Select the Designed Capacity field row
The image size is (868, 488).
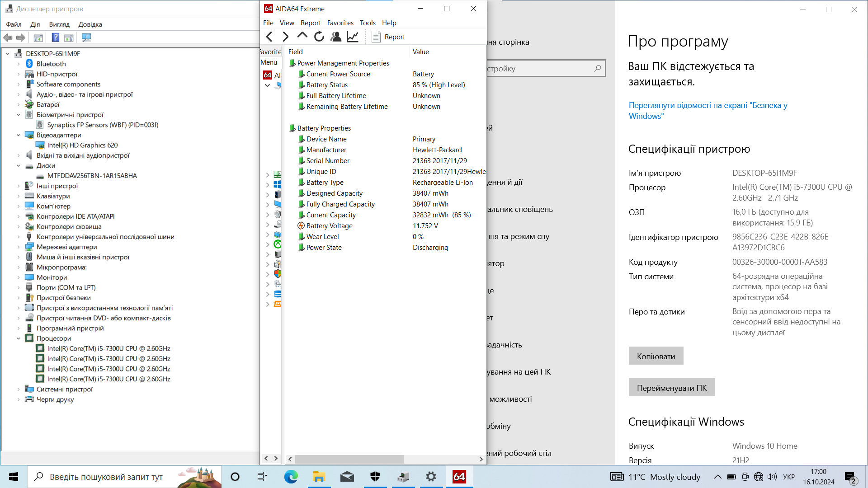387,193
